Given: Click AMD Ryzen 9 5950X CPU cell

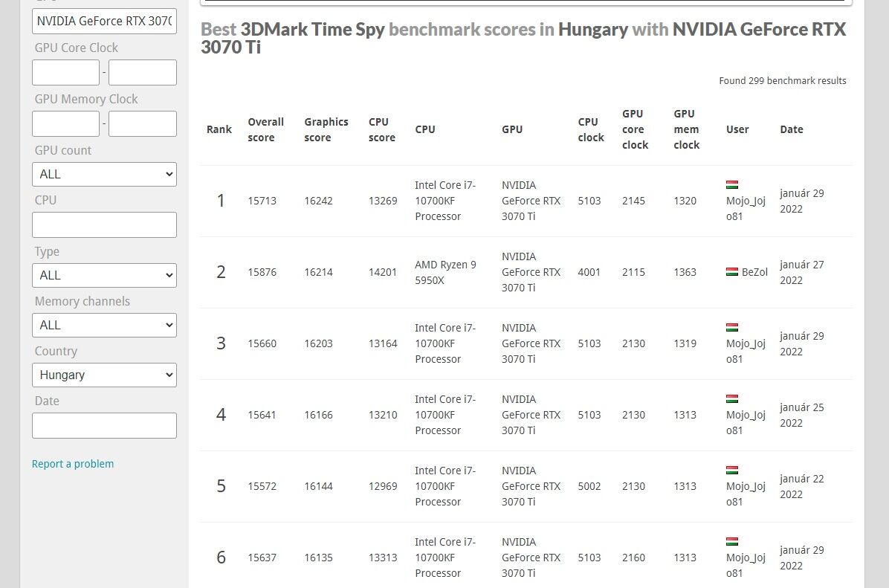Looking at the screenshot, I should click(x=446, y=272).
